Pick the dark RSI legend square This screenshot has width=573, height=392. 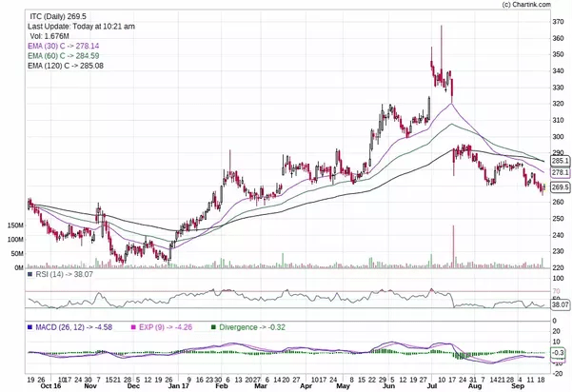click(30, 274)
